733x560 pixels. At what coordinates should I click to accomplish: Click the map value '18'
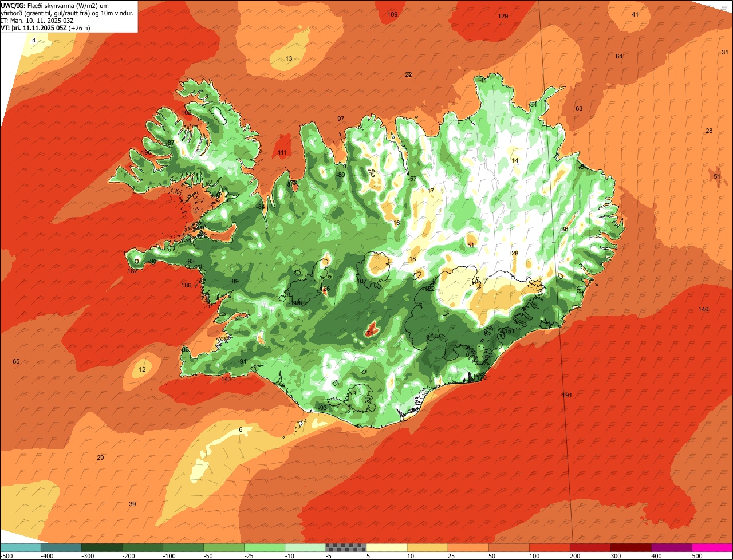click(412, 259)
